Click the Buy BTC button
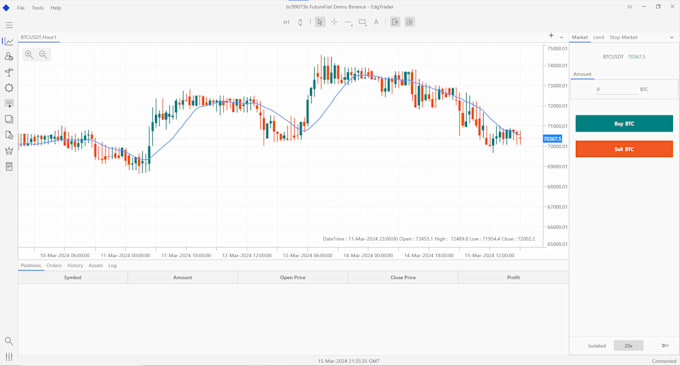Screen dimensions: 680x366 pos(624,124)
